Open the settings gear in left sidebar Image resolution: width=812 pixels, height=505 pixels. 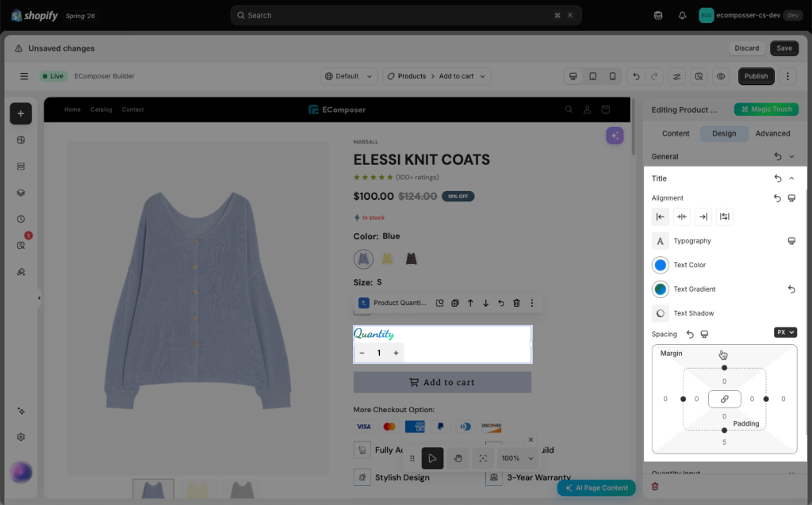point(21,437)
